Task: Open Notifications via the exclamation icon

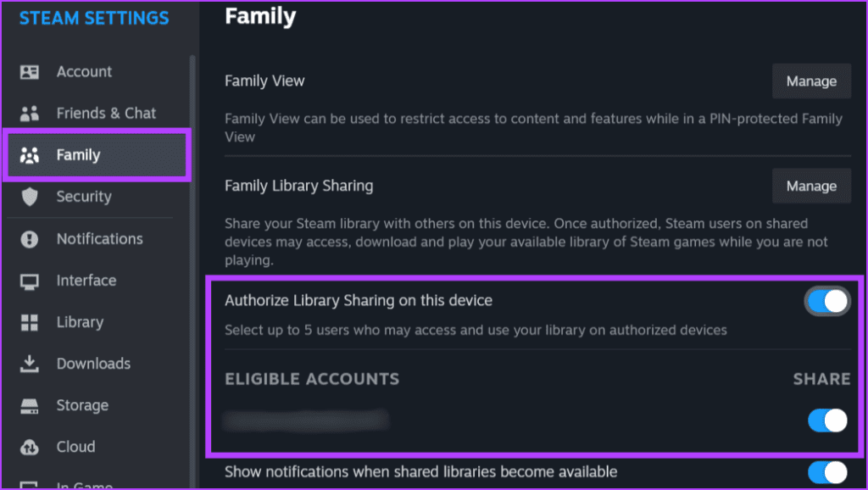Action: coord(34,238)
